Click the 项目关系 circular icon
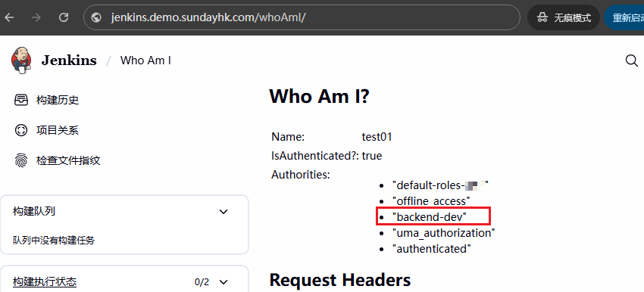The height and width of the screenshot is (292, 644). [21, 130]
